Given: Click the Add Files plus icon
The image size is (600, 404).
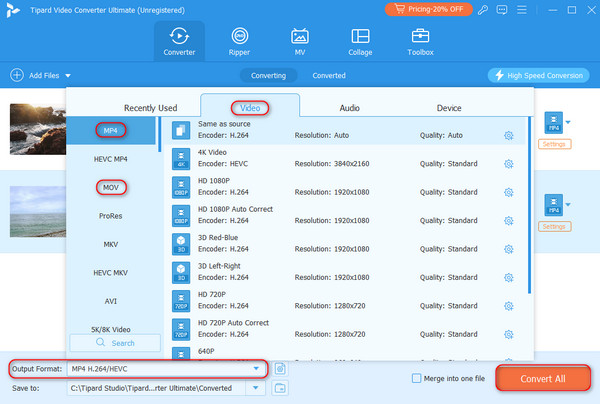Looking at the screenshot, I should click(17, 75).
